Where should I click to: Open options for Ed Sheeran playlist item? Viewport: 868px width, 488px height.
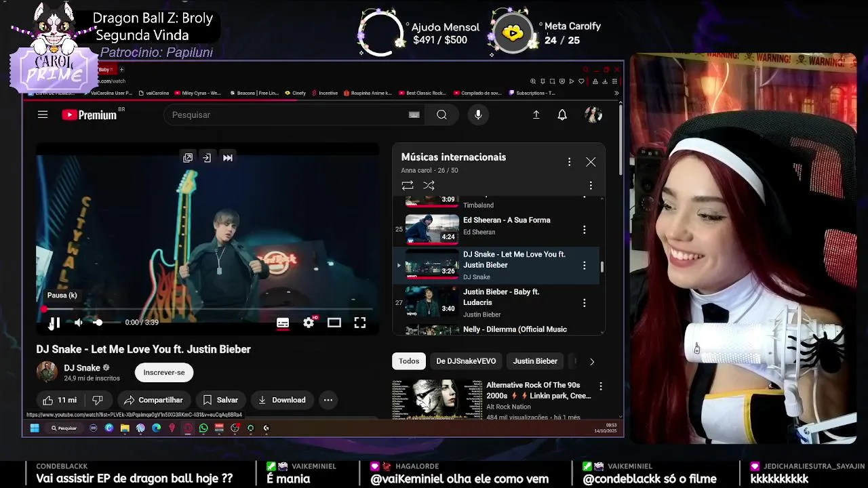tap(584, 230)
